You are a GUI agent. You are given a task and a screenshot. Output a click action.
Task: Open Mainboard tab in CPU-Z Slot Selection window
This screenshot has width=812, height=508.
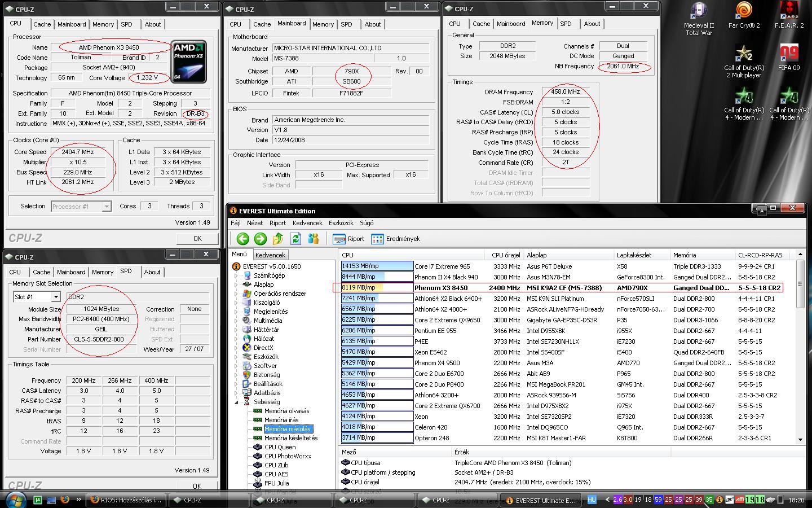coord(71,272)
